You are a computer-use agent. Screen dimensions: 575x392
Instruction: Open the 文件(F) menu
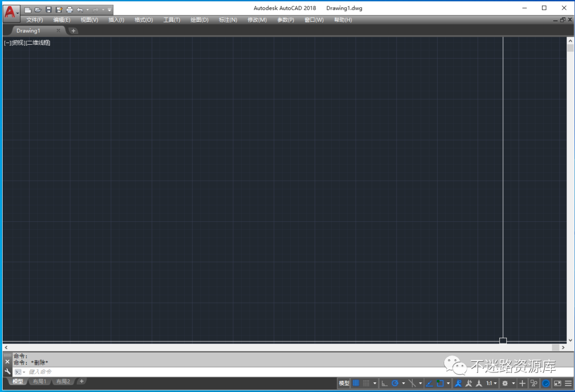(35, 20)
